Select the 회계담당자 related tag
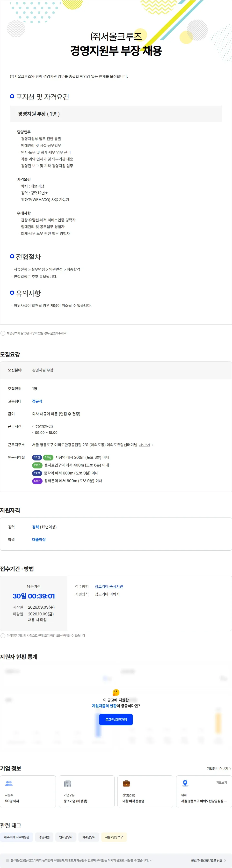The height and width of the screenshot is (868, 232). coord(89,837)
